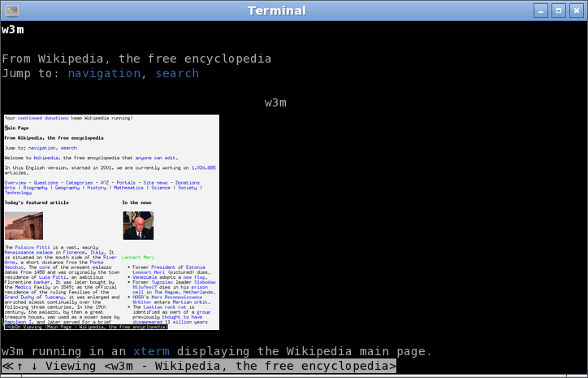Open the embedded w3m screenshot image

112,222
